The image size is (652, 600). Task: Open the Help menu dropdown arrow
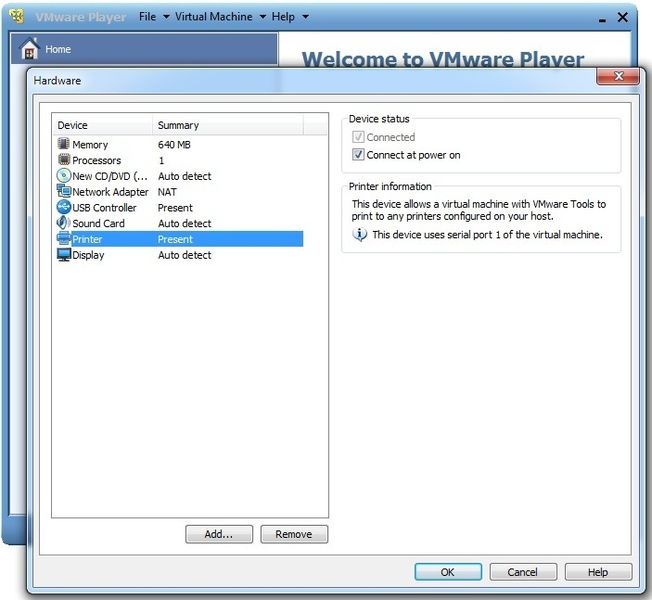point(305,17)
